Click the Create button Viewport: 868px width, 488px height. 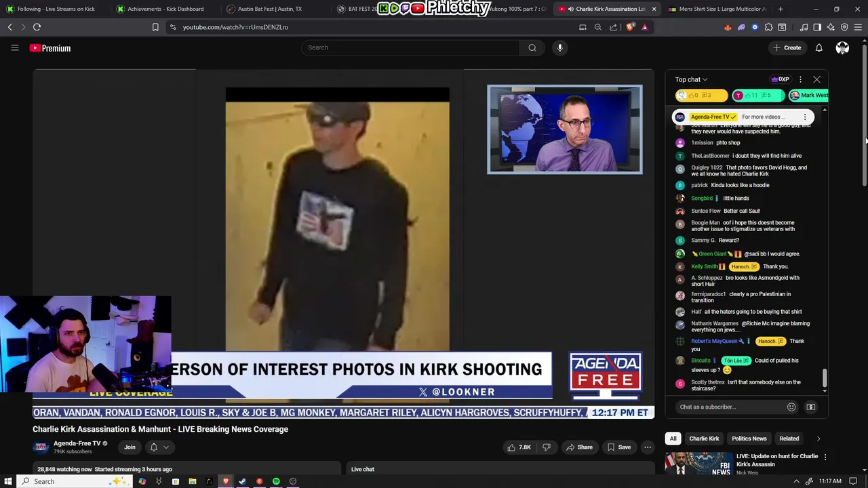(787, 47)
